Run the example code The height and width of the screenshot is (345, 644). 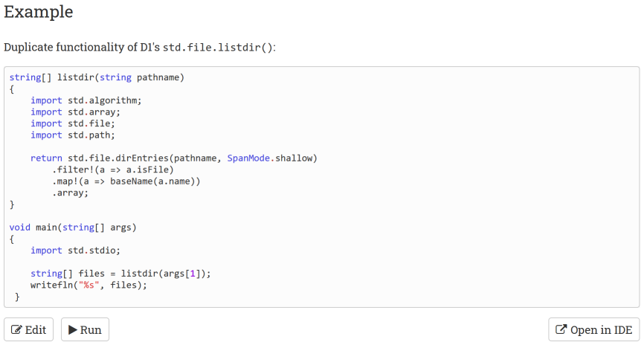point(85,330)
